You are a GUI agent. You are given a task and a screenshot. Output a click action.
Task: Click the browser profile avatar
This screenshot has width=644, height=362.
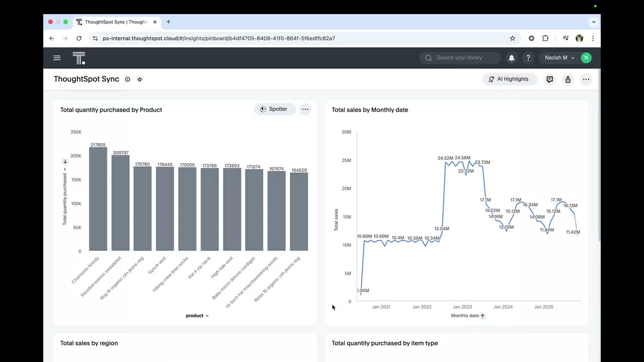579,38
